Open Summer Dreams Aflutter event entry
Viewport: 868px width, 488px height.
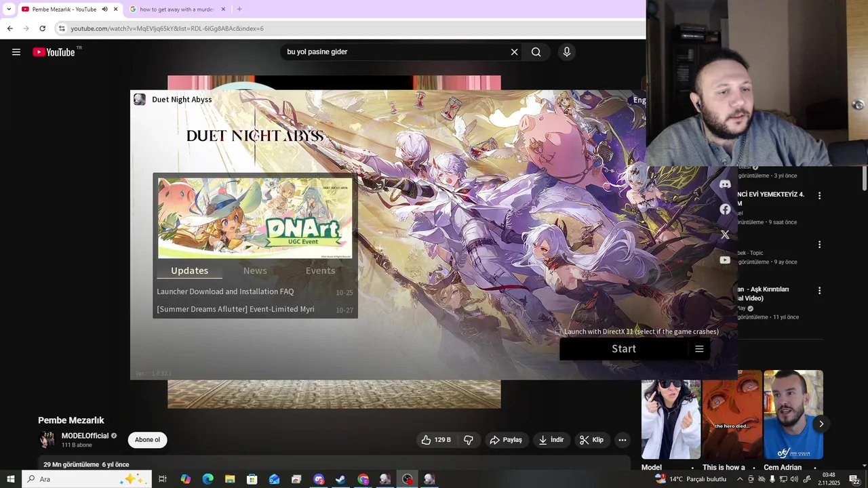[235, 309]
